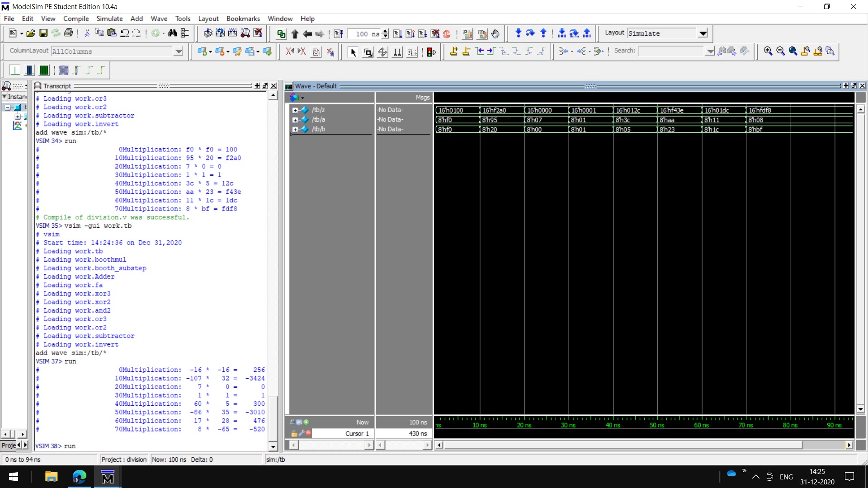Toggle the Pan Mode tool

pyautogui.click(x=382, y=52)
